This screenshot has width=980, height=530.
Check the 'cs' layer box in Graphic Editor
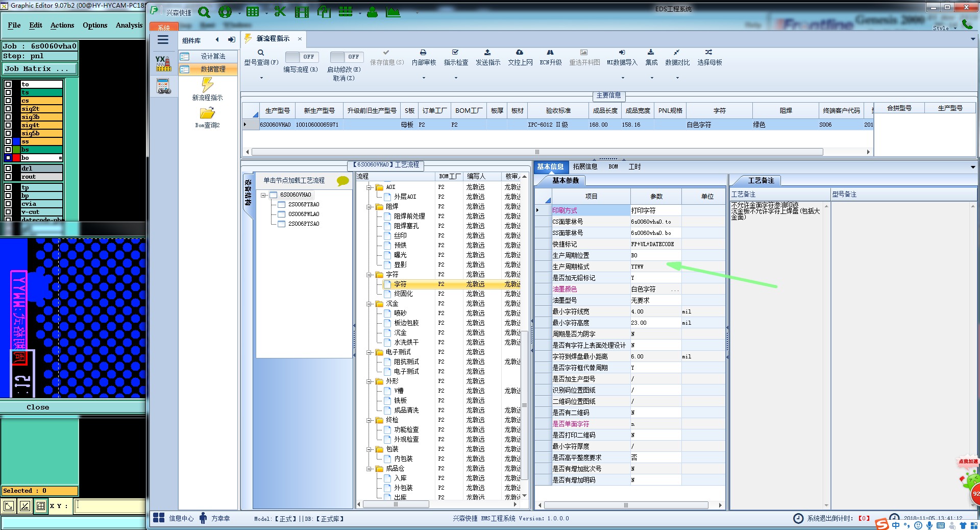[x=8, y=101]
